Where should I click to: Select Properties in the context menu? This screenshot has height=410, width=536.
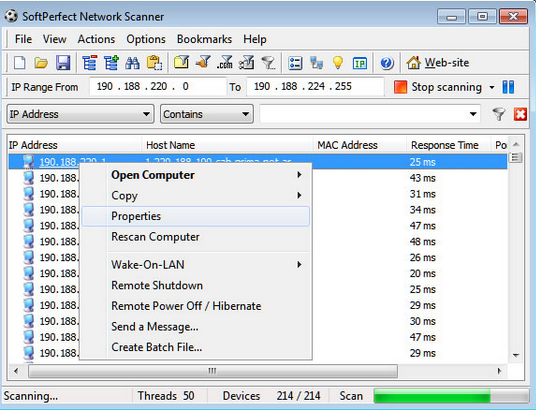[196, 216]
